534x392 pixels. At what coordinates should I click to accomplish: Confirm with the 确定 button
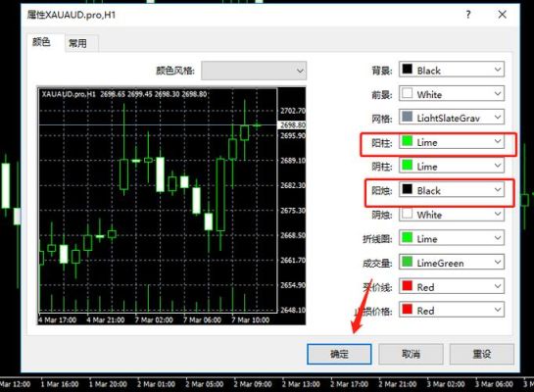[x=339, y=354]
